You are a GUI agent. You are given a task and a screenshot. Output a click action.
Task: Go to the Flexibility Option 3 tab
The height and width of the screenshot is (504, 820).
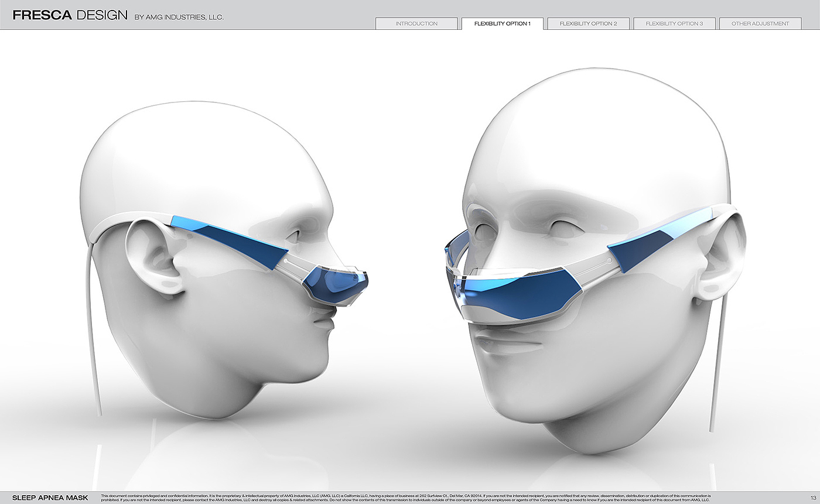[x=674, y=24]
